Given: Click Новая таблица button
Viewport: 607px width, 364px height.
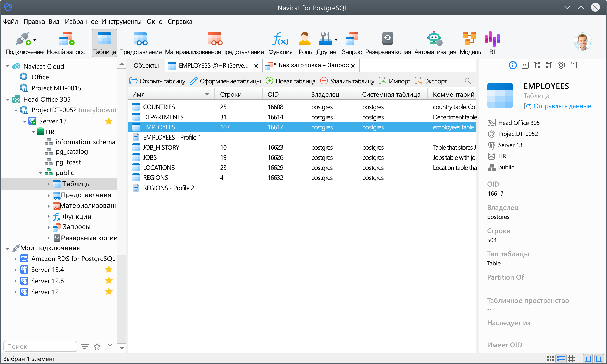Looking at the screenshot, I should tap(291, 81).
